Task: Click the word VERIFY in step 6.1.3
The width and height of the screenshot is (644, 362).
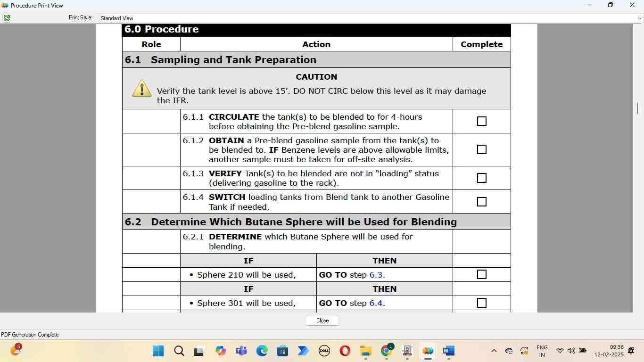Action: [x=225, y=173]
